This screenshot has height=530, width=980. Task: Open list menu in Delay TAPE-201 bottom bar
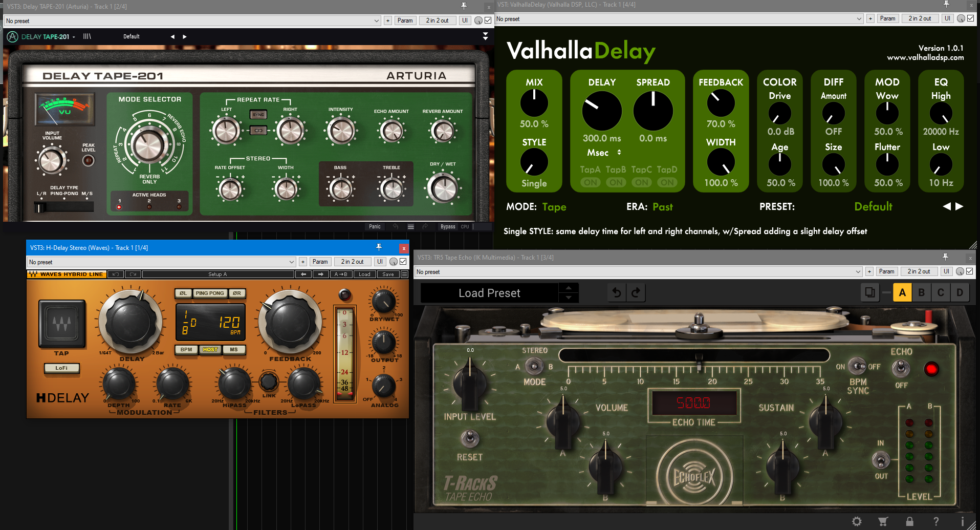coord(410,226)
